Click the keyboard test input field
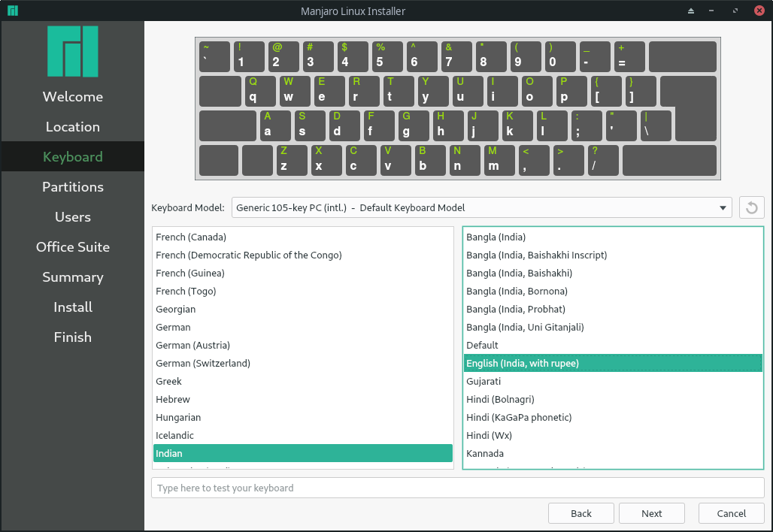 pyautogui.click(x=457, y=488)
